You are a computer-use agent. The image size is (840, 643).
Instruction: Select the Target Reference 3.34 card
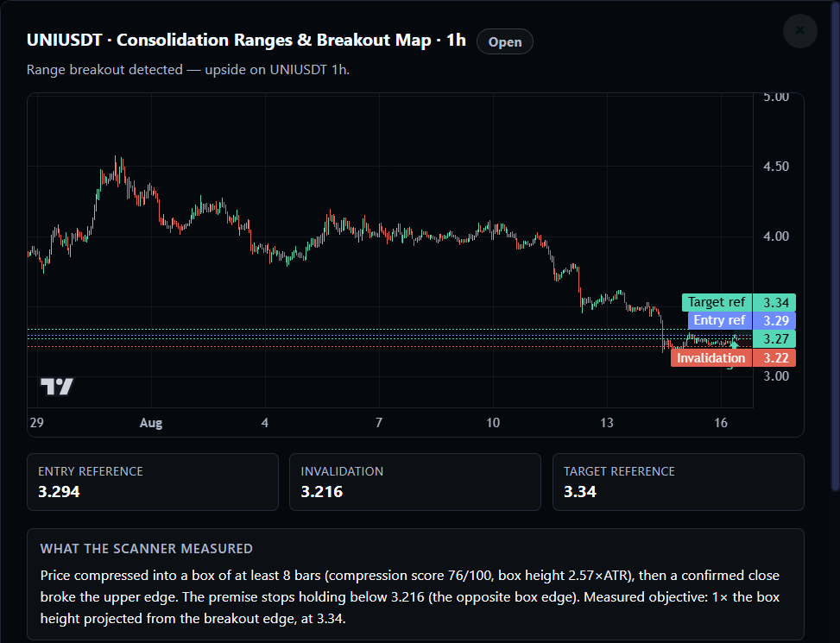(x=679, y=482)
